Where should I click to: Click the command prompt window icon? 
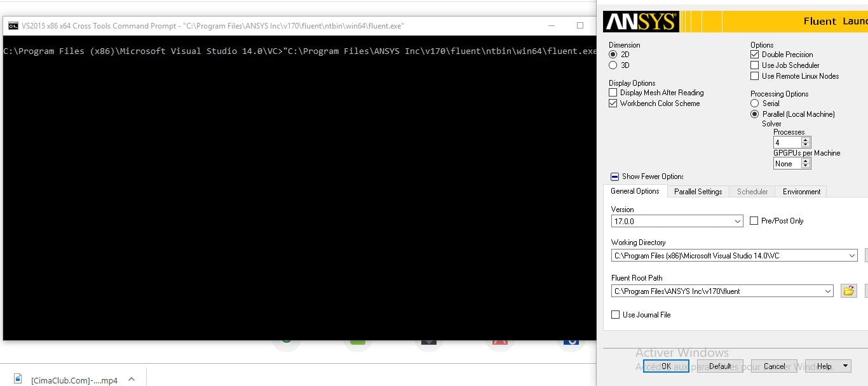(x=13, y=26)
